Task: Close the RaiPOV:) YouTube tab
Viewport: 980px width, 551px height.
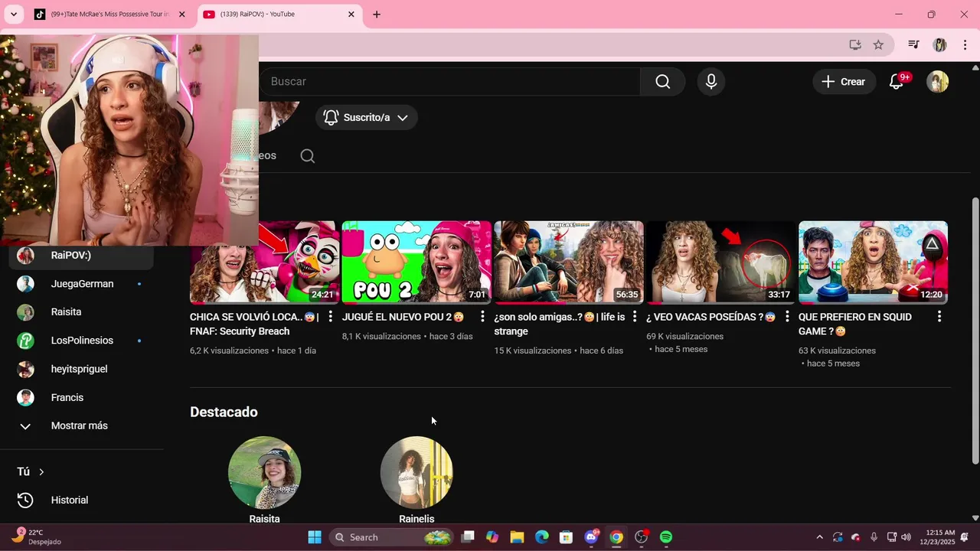Action: tap(351, 15)
